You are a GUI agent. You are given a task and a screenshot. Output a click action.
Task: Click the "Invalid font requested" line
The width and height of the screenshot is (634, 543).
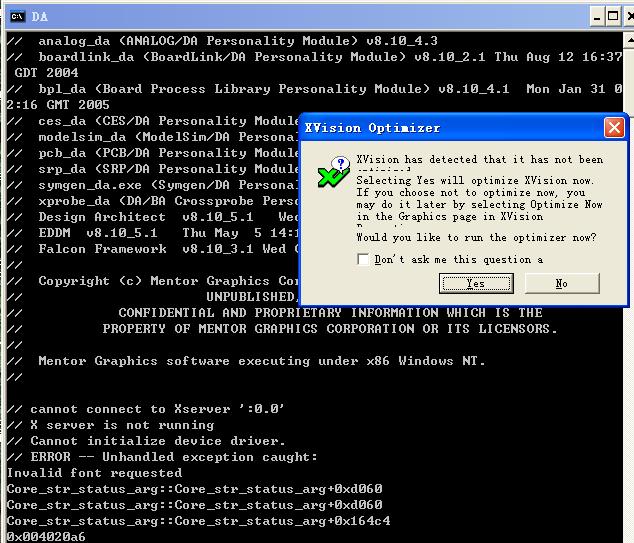coord(95,473)
